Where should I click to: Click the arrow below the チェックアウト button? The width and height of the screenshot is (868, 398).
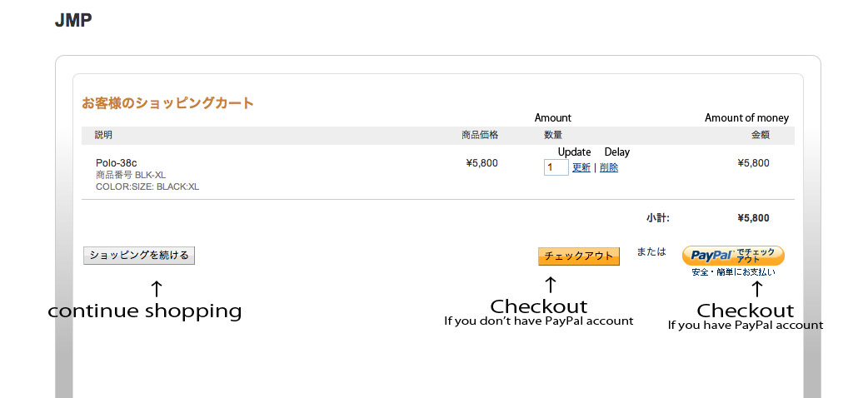[551, 285]
